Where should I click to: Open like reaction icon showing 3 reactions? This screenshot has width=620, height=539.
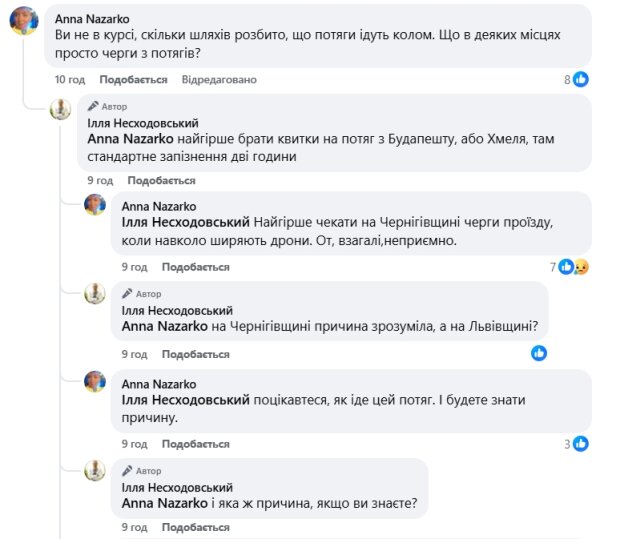point(580,444)
